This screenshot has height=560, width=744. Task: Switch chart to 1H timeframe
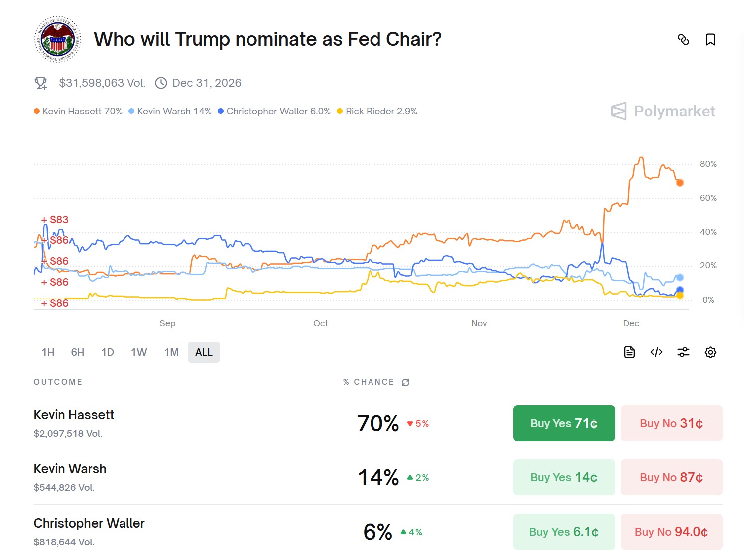(x=47, y=352)
